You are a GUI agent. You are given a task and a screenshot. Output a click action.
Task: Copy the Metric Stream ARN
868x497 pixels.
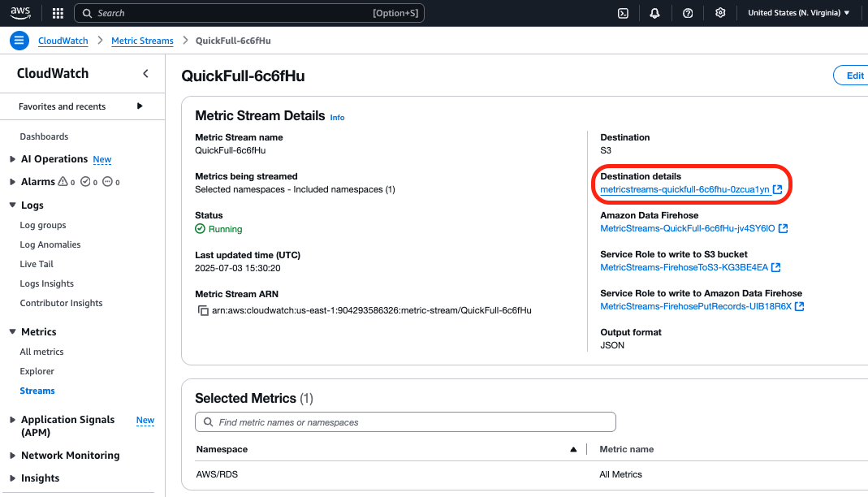[x=203, y=310]
